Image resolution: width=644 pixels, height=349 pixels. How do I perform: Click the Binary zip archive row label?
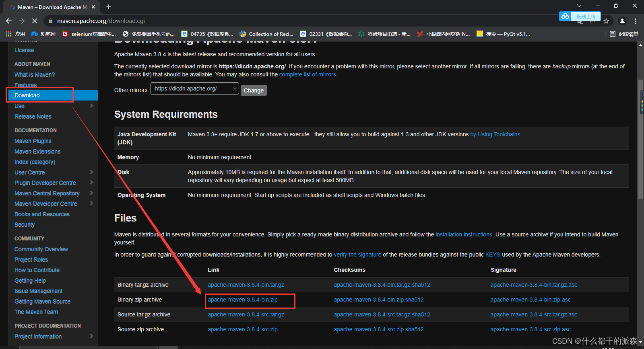140,300
